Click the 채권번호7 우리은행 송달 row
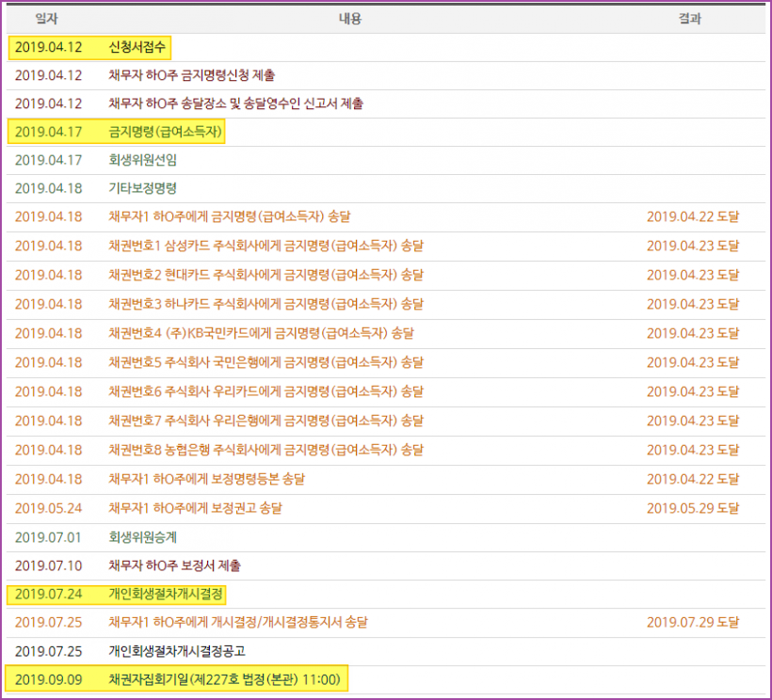Screen dimensions: 772x700 pyautogui.click(x=385, y=421)
